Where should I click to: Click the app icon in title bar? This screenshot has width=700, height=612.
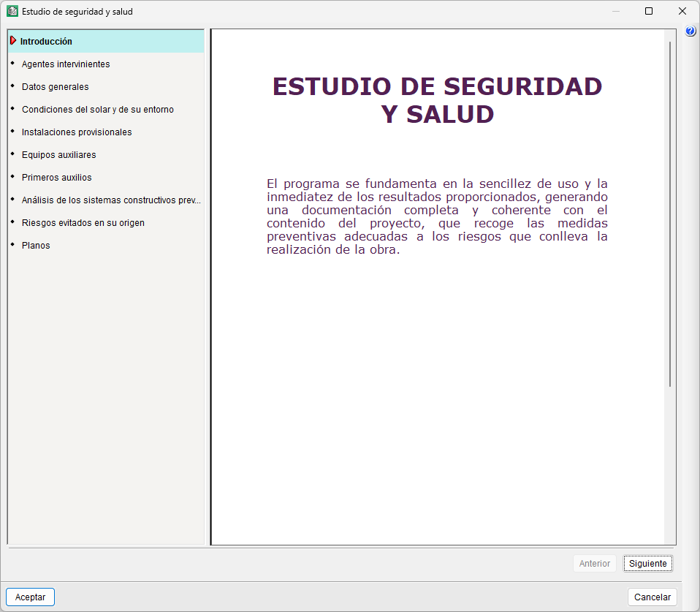12,11
